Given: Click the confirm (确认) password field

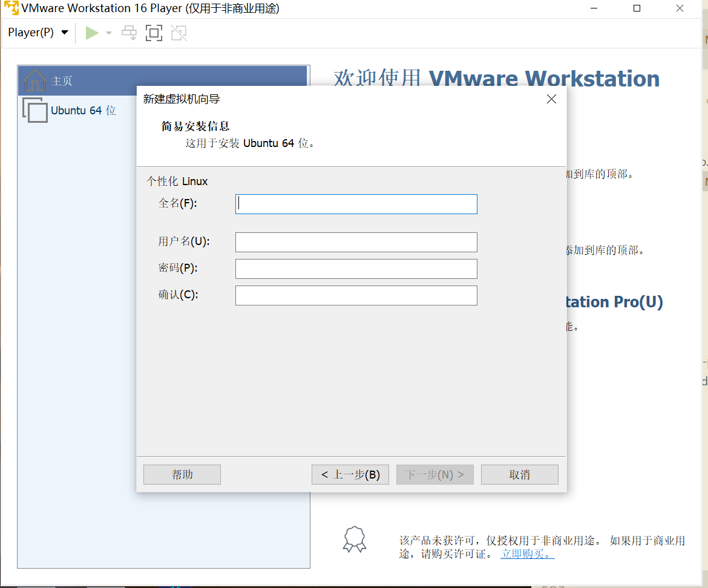Looking at the screenshot, I should pos(356,296).
